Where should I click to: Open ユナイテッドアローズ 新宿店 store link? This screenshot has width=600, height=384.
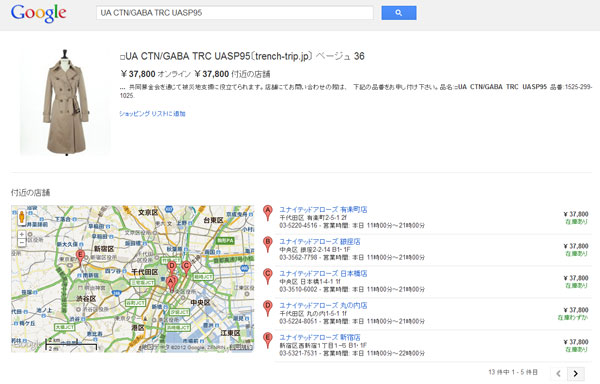click(320, 337)
